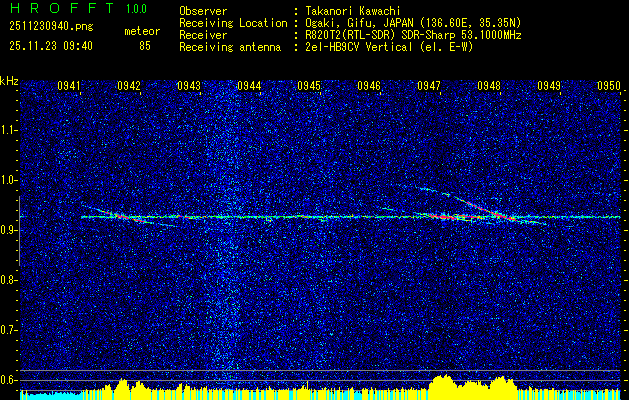Click the 0945 time marker

point(309,86)
